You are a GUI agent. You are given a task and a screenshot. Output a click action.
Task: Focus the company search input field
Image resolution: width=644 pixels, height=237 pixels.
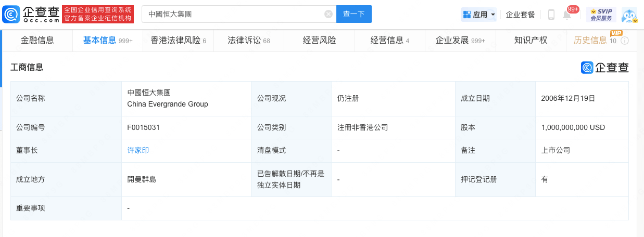click(239, 14)
